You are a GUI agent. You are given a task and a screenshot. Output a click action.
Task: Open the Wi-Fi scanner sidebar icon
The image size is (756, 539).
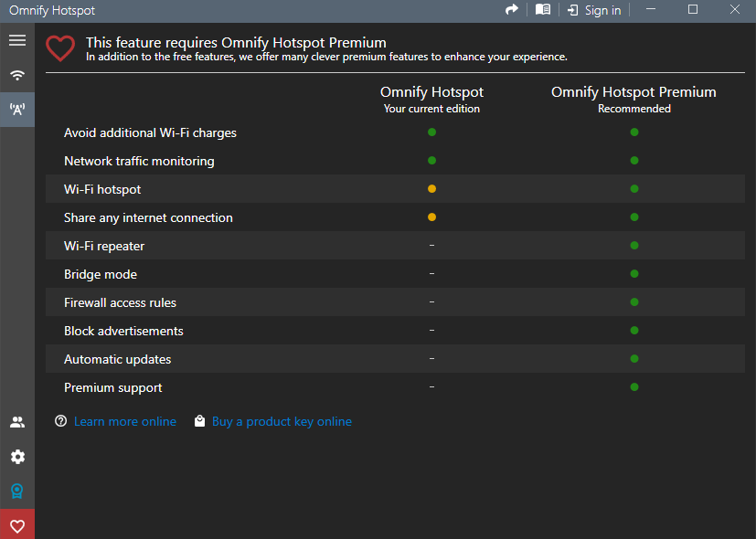coord(17,75)
